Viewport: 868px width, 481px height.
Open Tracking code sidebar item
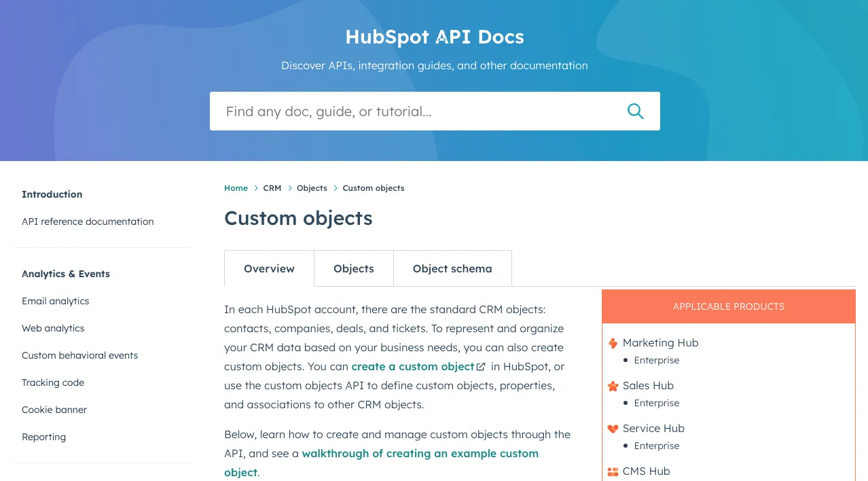pos(53,382)
